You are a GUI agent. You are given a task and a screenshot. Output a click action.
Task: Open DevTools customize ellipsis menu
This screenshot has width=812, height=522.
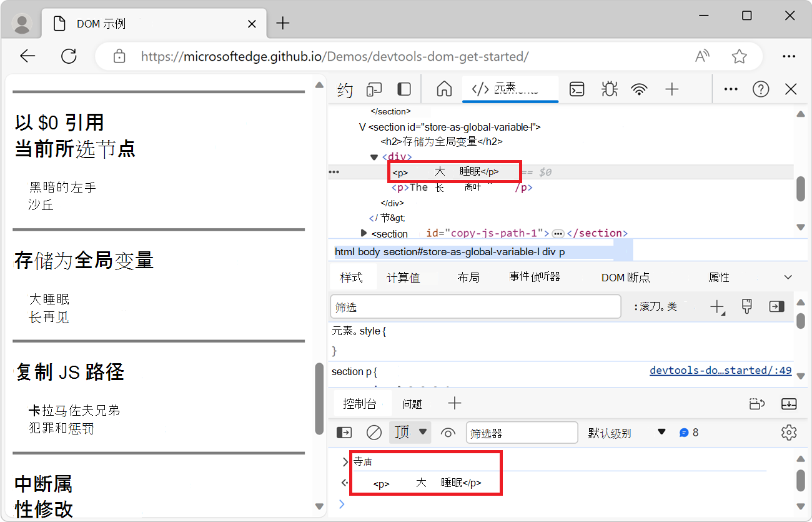click(731, 89)
